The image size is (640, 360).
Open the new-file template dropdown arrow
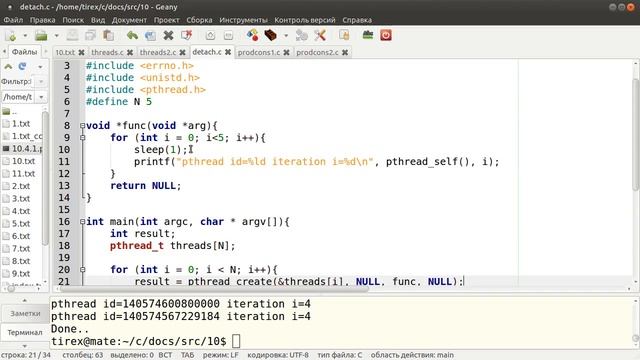point(25,36)
